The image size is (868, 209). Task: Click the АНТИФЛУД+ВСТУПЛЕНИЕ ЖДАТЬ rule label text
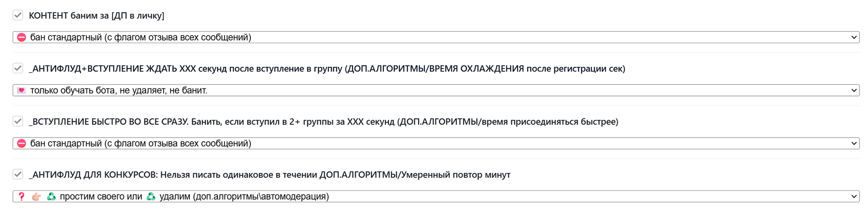[327, 69]
